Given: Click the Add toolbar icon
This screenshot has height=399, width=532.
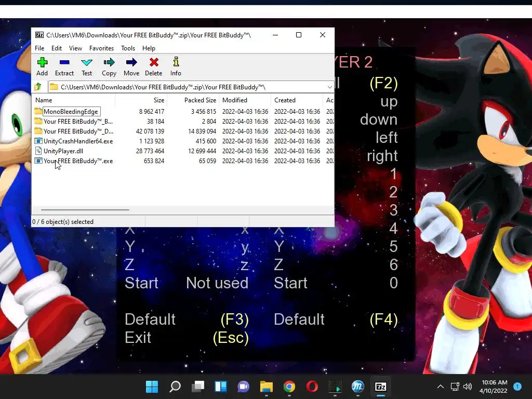Looking at the screenshot, I should tap(42, 62).
